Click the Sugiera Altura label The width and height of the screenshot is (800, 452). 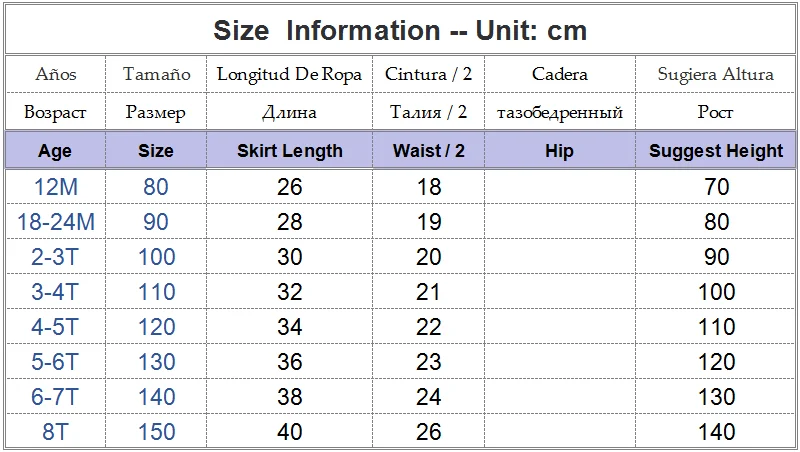[715, 74]
